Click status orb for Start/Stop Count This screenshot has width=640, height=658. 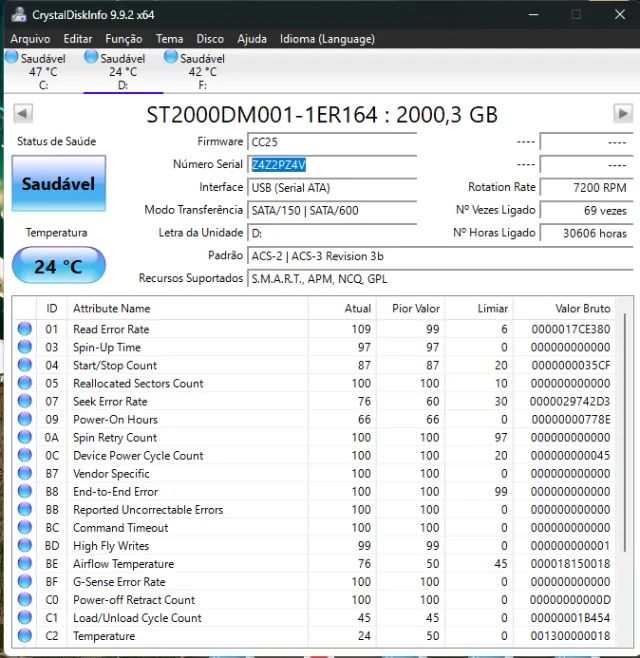point(25,365)
